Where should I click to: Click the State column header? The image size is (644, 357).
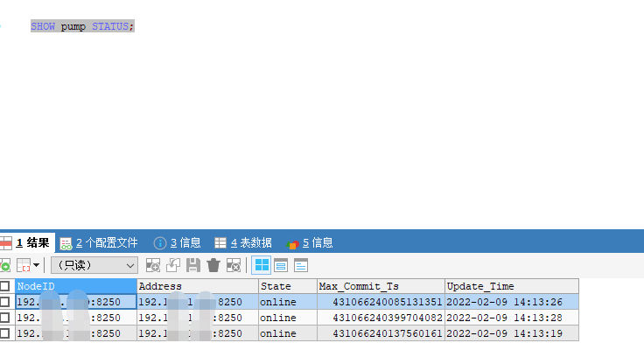pyautogui.click(x=288, y=286)
